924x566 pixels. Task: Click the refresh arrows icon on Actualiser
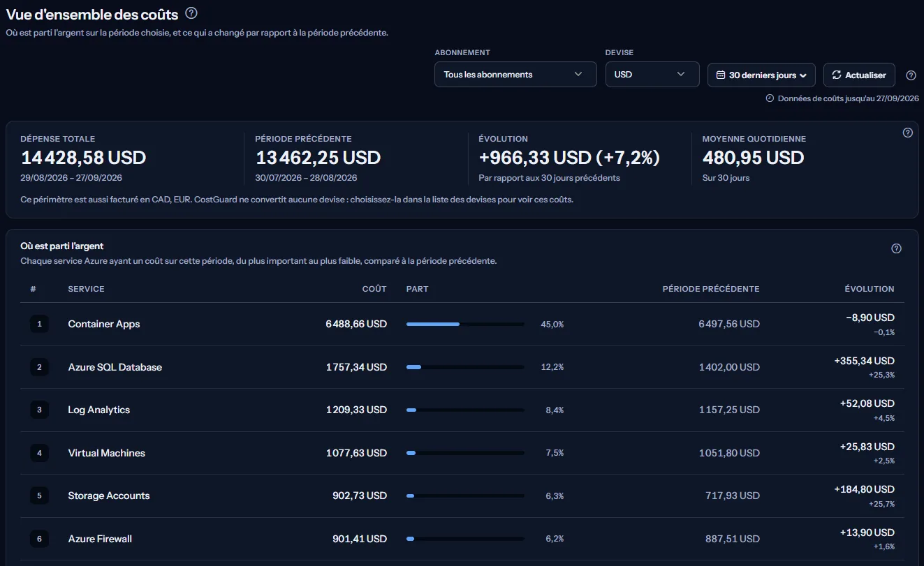[x=837, y=75]
